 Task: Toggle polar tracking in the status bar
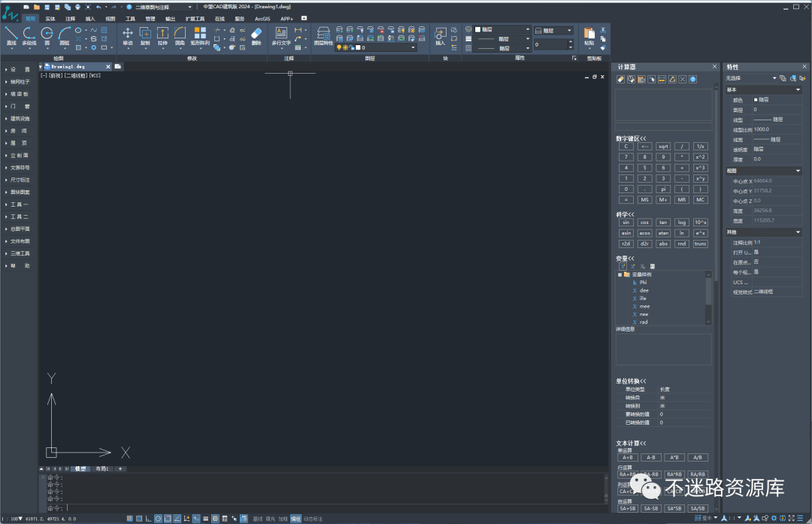pos(159,518)
